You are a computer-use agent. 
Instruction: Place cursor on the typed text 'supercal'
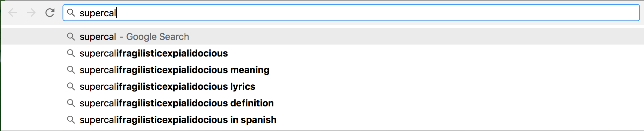98,13
